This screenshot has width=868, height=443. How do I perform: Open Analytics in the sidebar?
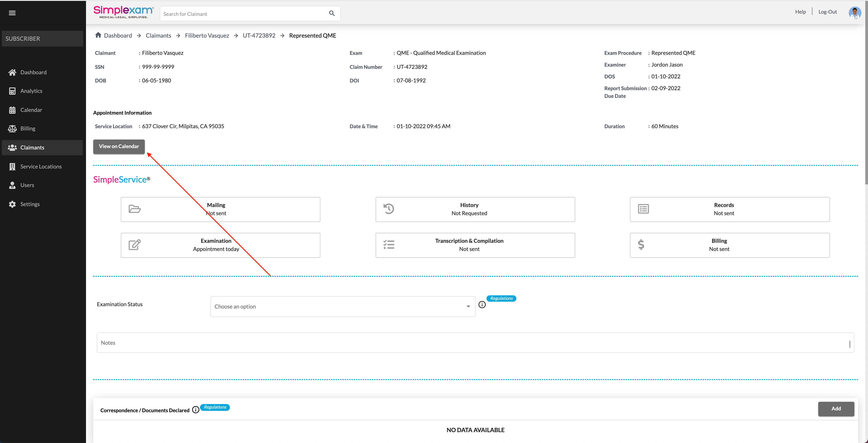31,91
